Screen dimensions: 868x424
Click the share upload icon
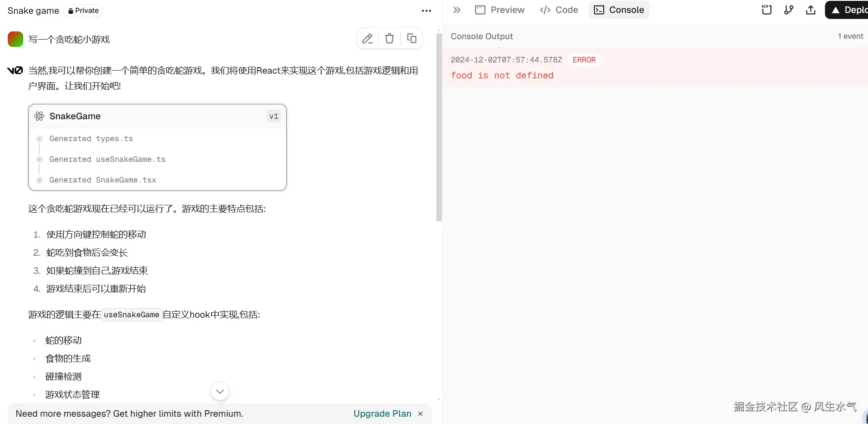coord(811,10)
